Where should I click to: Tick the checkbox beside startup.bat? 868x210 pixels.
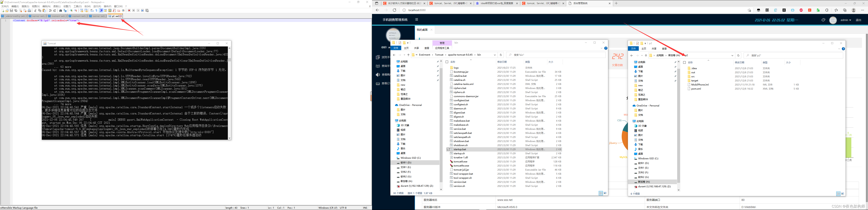[448, 149]
